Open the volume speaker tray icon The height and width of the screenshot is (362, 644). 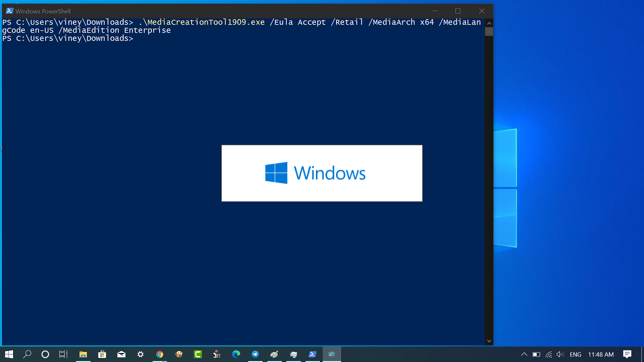[560, 354]
